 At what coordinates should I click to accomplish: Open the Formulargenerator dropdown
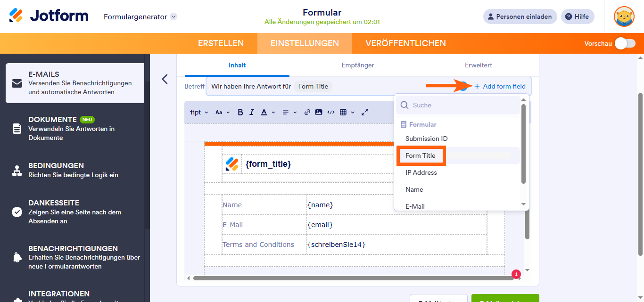click(140, 16)
